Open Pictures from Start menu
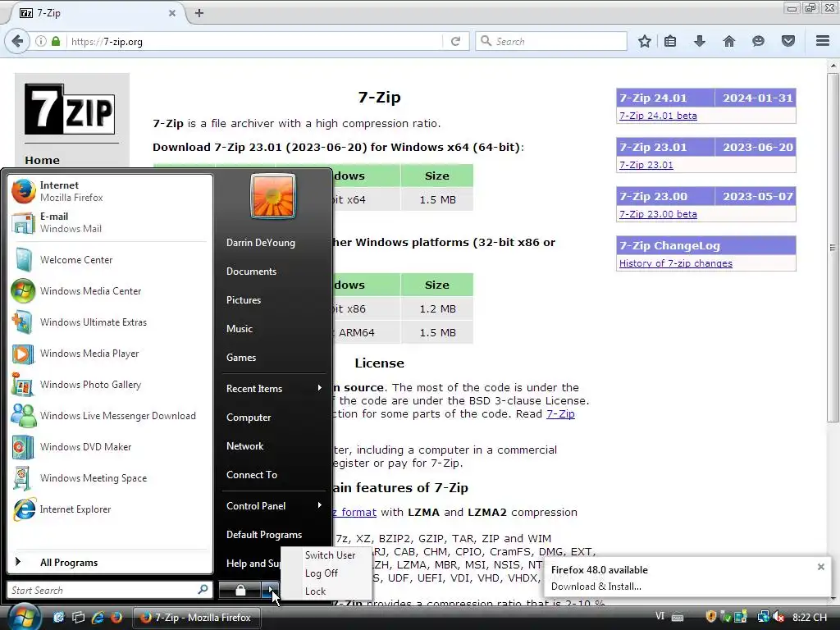The width and height of the screenshot is (840, 630). pyautogui.click(x=274, y=300)
